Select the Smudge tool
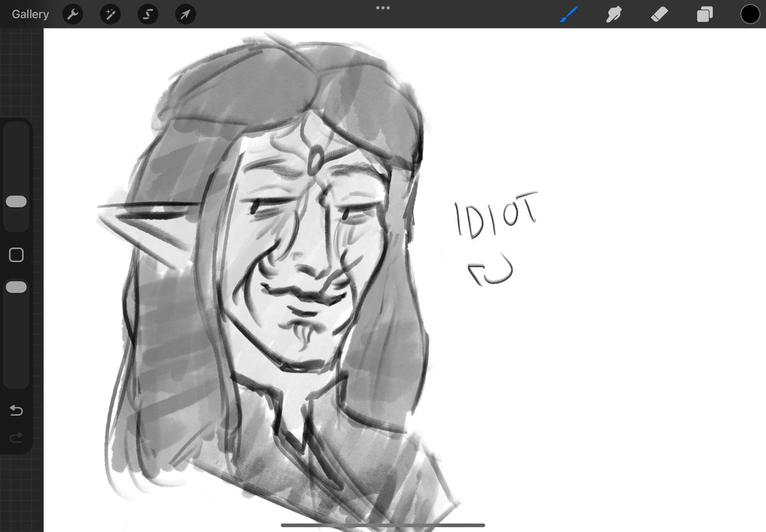 click(x=613, y=14)
